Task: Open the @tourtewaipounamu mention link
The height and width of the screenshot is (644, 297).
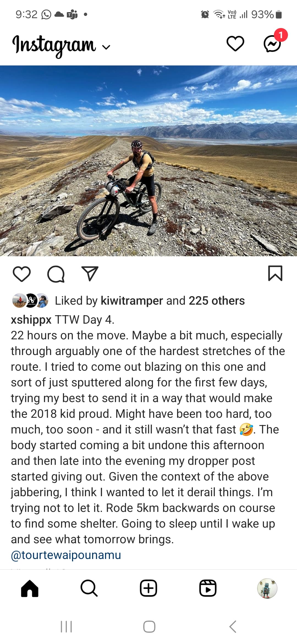Action: tap(66, 555)
